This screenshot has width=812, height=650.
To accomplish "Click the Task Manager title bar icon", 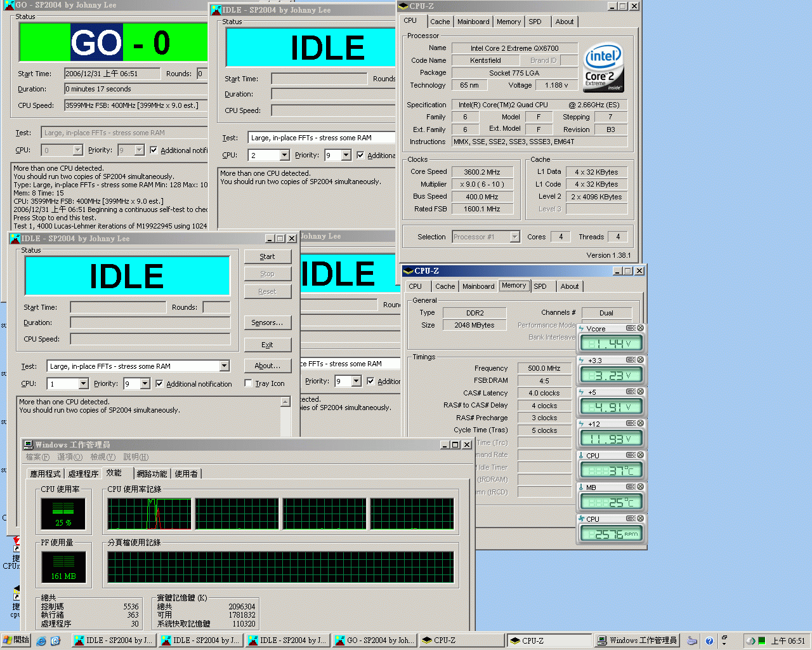I will 29,444.
